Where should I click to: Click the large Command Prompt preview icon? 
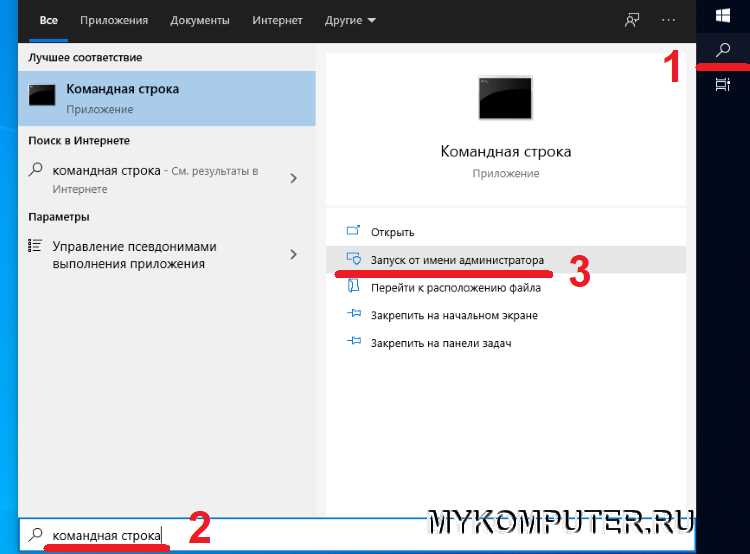505,98
